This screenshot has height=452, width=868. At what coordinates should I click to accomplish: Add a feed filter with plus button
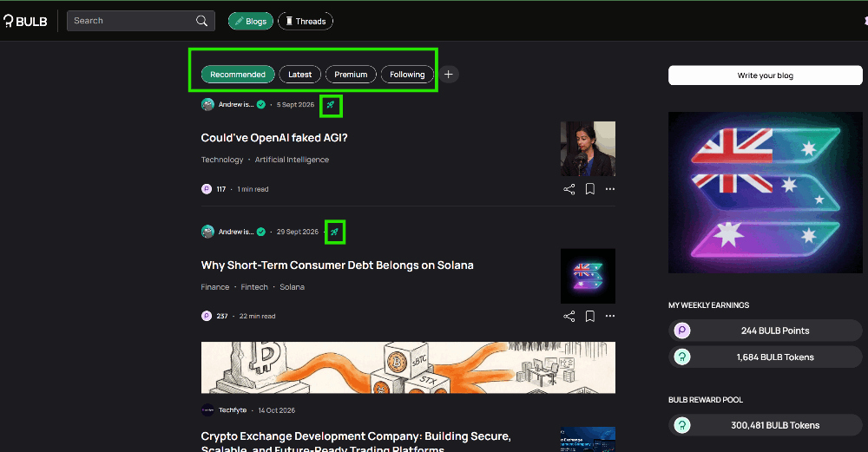click(449, 74)
